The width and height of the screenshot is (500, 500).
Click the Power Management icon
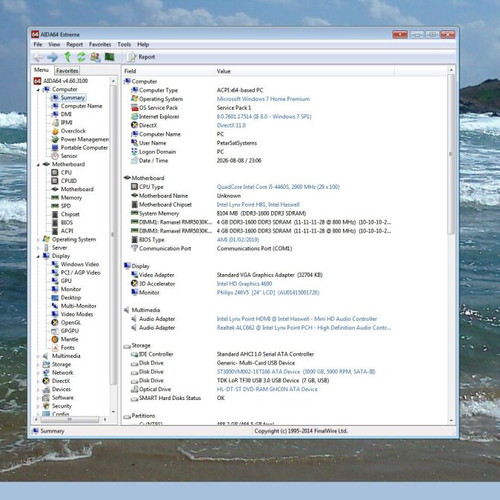[55, 139]
